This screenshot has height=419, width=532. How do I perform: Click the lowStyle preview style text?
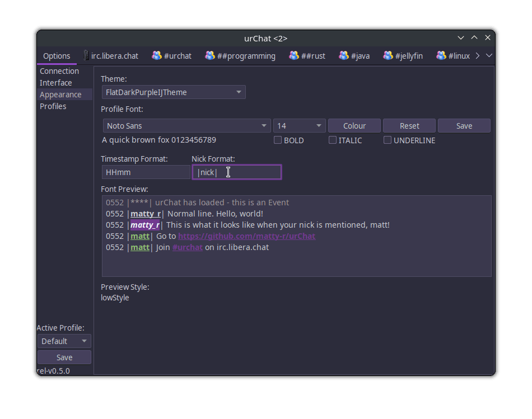115,298
